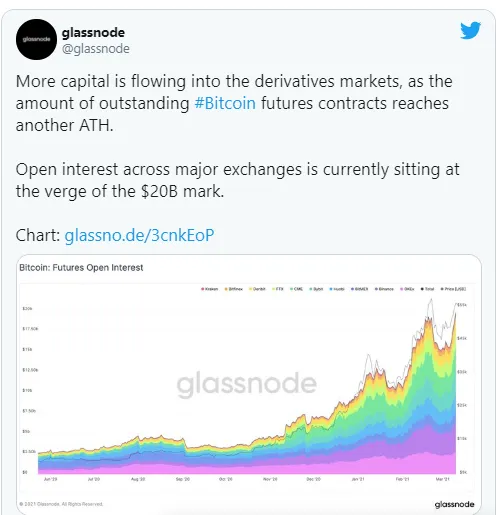Toggle the Binance legend entry
The image size is (496, 515).
tap(384, 289)
